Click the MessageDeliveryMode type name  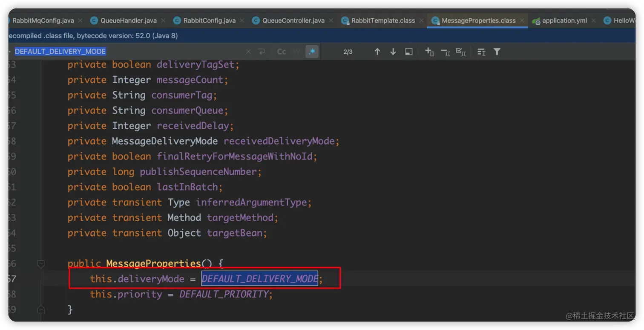click(x=165, y=141)
